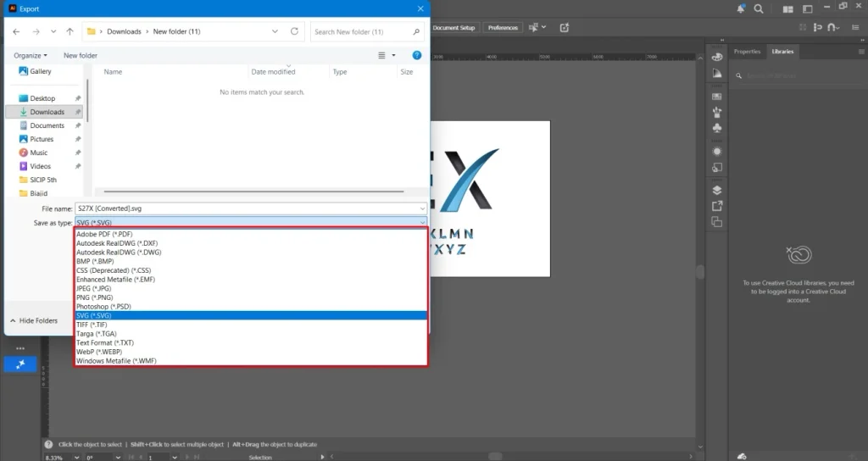
Task: Select CSS (Deprecated) (*.CSS) option
Action: tap(251, 270)
